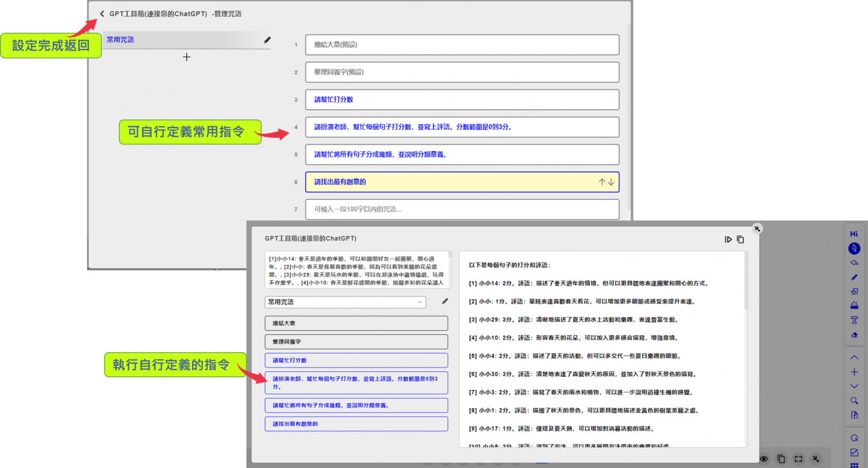
Task: Collapse the GPT toolbox dialog with the corner arrow
Action: [757, 229]
